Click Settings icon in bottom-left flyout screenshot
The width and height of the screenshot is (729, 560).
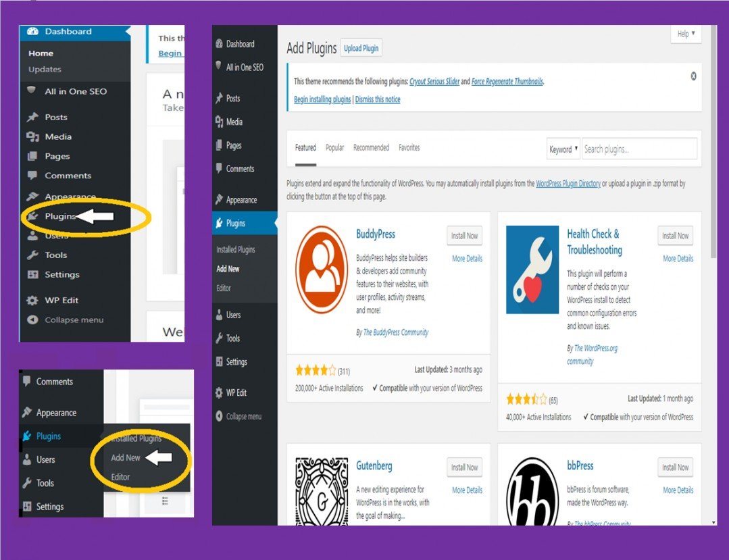pyautogui.click(x=27, y=506)
